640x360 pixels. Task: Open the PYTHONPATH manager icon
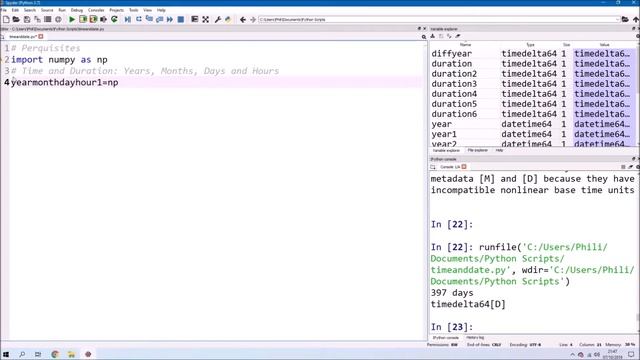click(228, 19)
